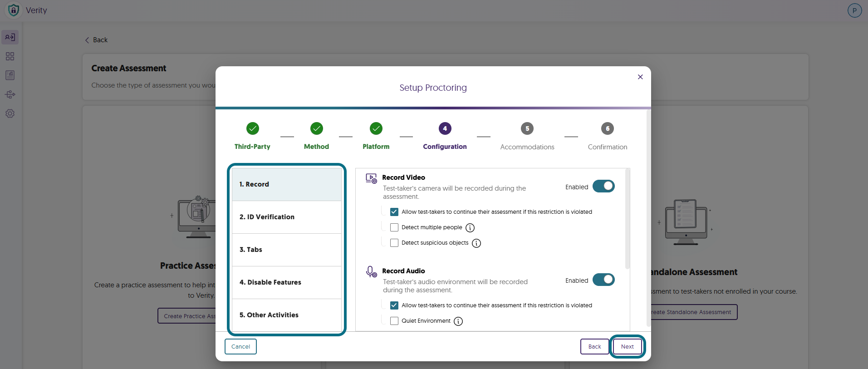868x369 pixels.
Task: Click the Standalone Assessment monitor illustration
Action: point(686,222)
